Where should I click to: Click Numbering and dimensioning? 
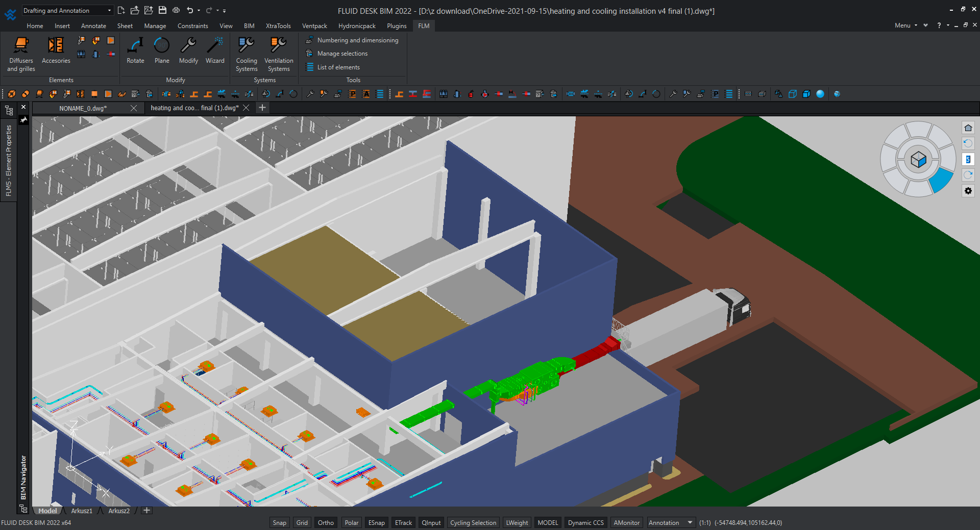(357, 40)
